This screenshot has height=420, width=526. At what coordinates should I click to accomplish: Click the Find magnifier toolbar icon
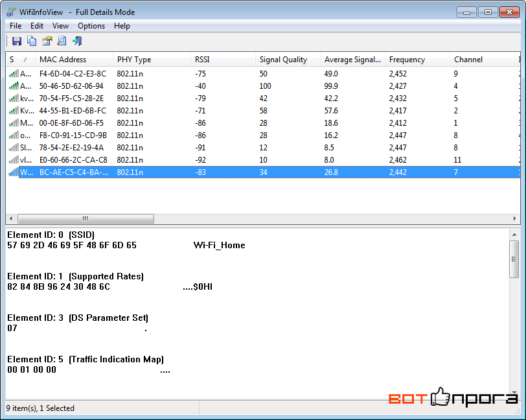click(x=62, y=41)
